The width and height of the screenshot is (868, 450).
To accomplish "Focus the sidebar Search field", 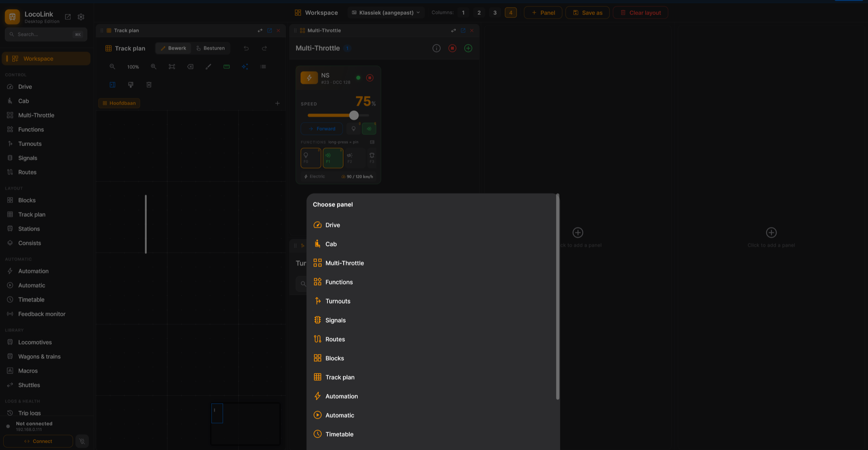I will [46, 34].
